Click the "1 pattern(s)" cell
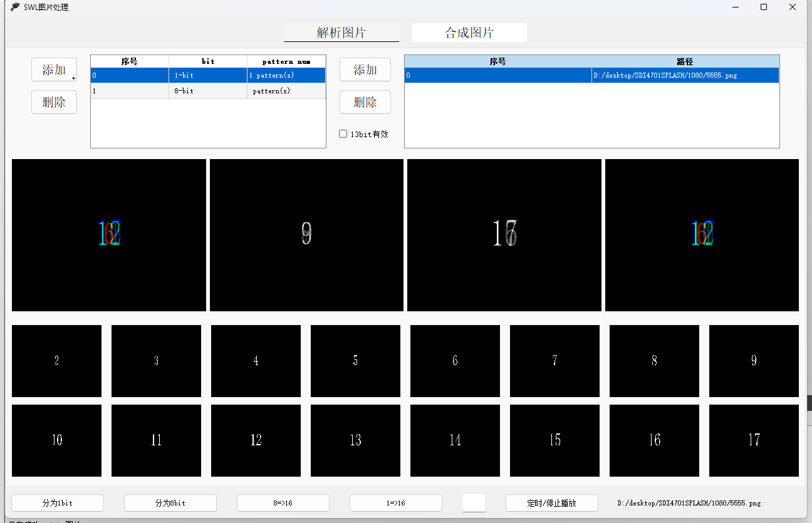This screenshot has height=523, width=812. 286,75
